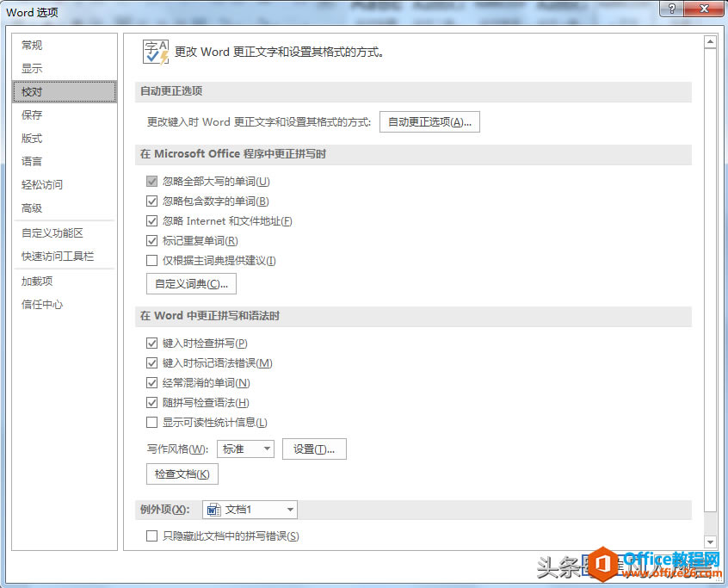Open 快速访问工具栏 category
Screen dimensions: 728x588
[x=65, y=256]
